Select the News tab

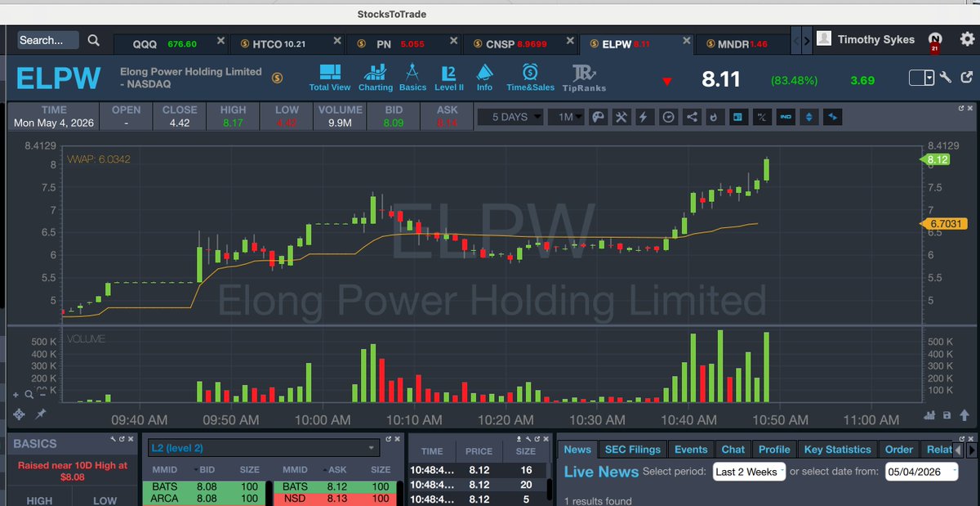577,449
